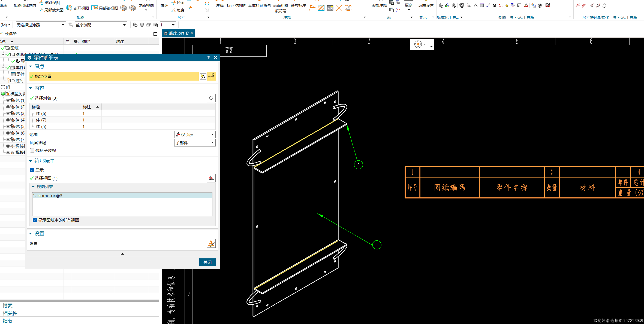Click the select objects crosshair icon
Screen dimensions: 644x324
tap(211, 98)
